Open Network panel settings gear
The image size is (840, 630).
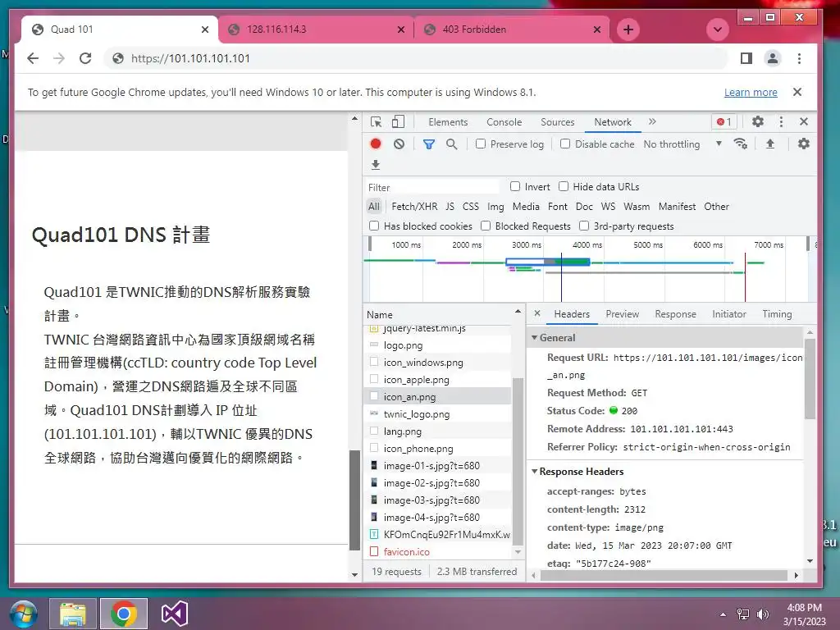tap(804, 144)
